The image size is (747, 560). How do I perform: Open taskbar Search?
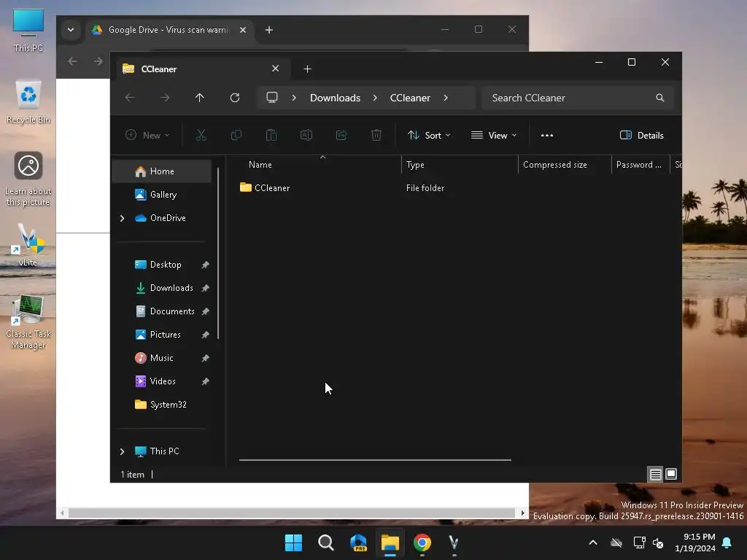click(x=326, y=542)
